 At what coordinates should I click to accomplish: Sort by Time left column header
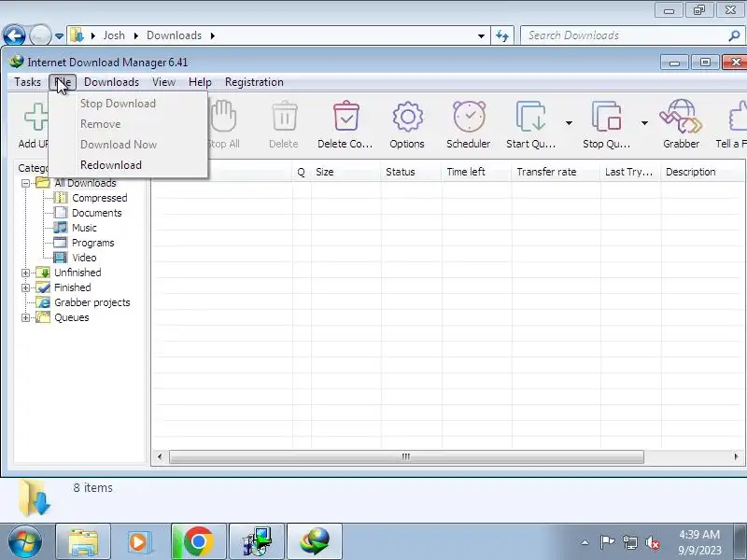tap(476, 172)
